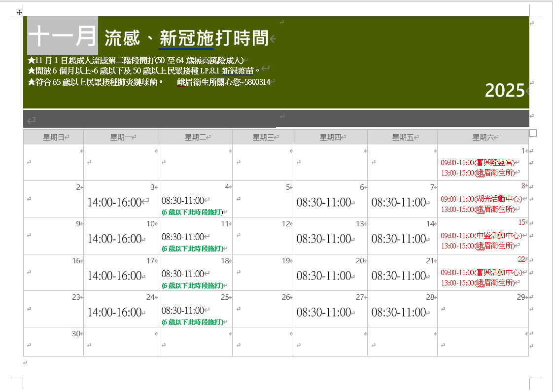Select the 星期日 column header cell

54,138
